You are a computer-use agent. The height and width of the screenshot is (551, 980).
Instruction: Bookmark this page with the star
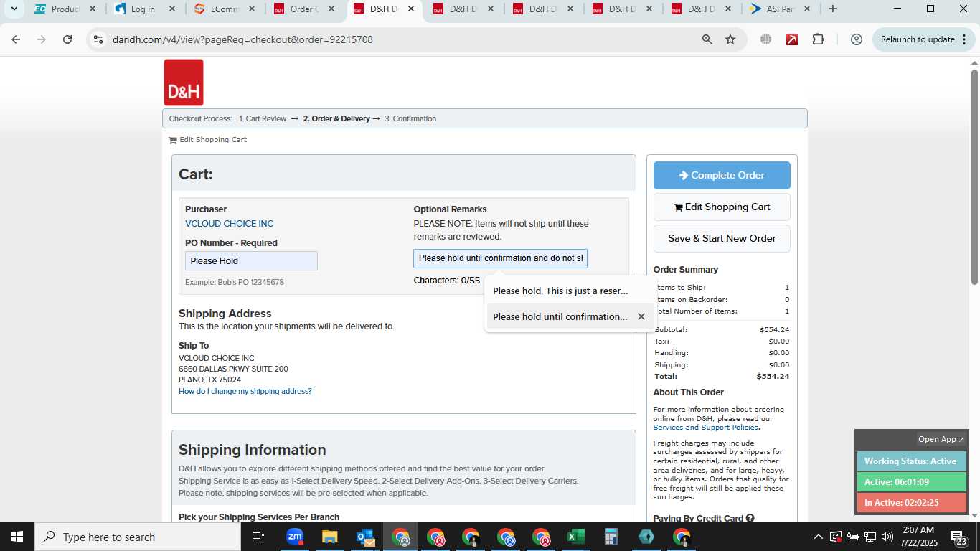point(730,39)
